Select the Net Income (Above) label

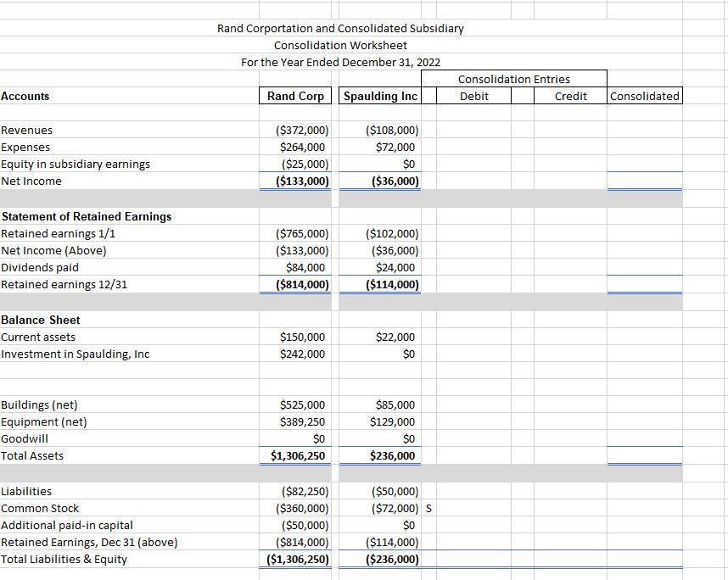coord(53,250)
